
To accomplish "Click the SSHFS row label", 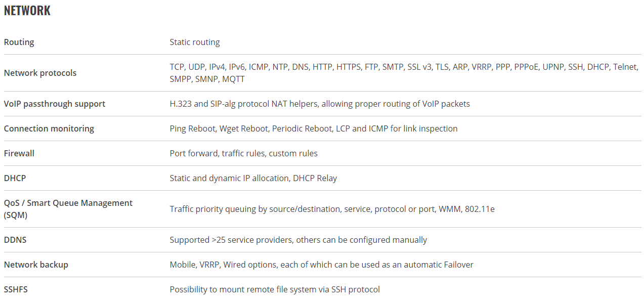I will 16,289.
